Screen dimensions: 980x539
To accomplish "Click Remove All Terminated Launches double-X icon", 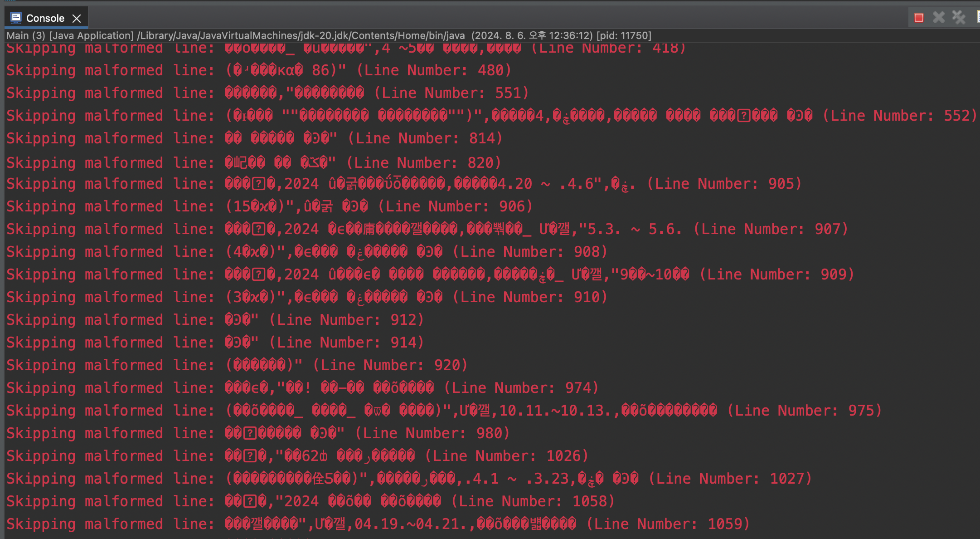I will pos(958,18).
